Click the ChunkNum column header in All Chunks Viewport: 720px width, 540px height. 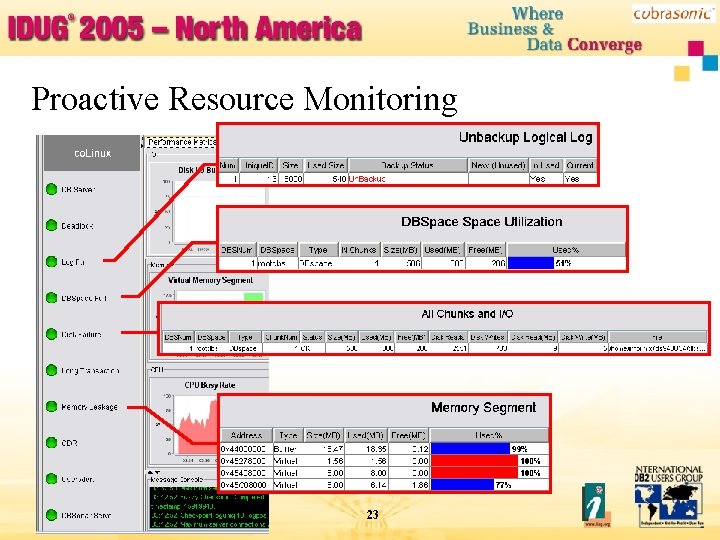click(x=281, y=337)
